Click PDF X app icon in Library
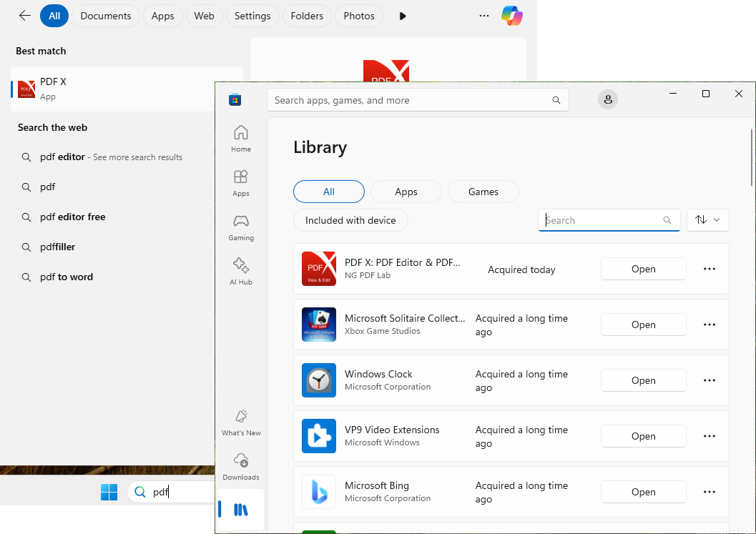 (x=319, y=269)
